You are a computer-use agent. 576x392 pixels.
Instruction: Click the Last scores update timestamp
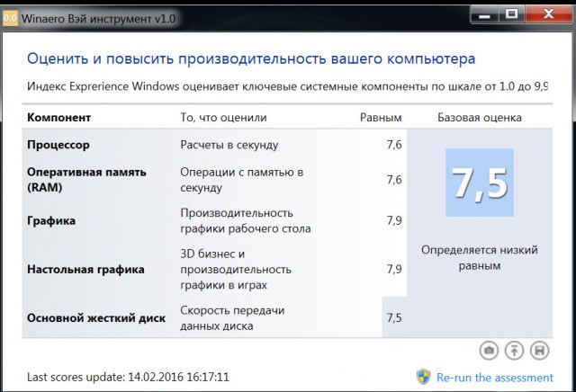tap(128, 378)
